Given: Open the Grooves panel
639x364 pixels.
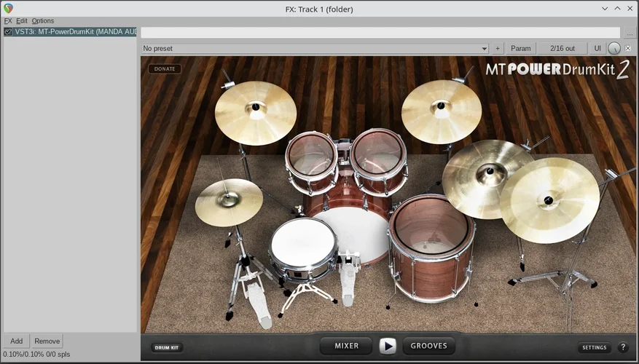Looking at the screenshot, I should pyautogui.click(x=428, y=346).
